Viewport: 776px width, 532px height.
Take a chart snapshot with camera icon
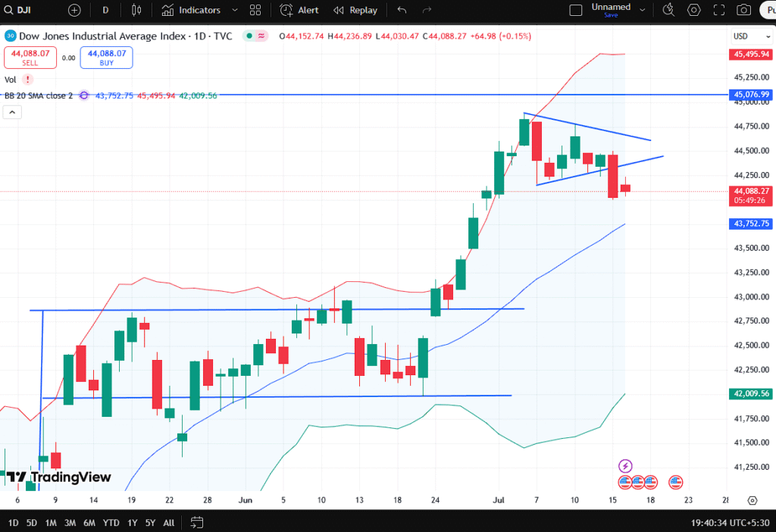pos(744,10)
